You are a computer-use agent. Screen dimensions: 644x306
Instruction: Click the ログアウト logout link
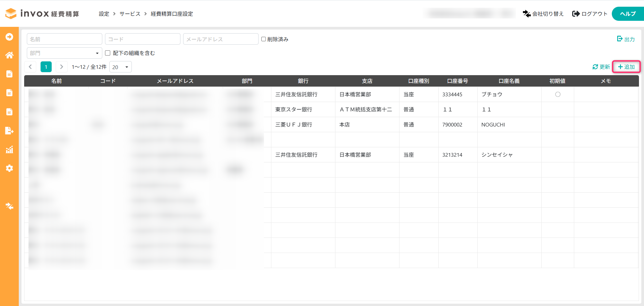point(590,14)
